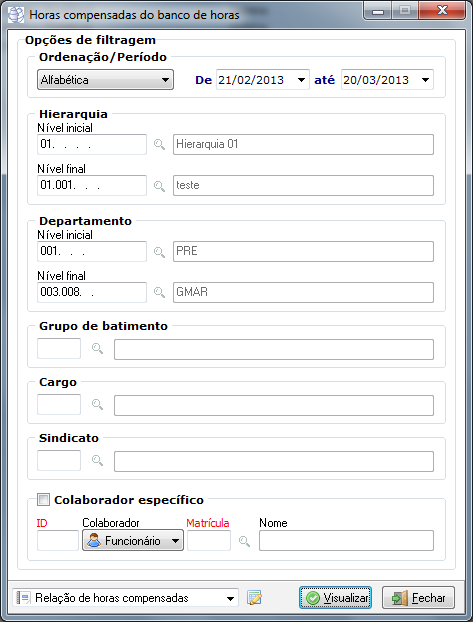
Task: Click search icon beside Hierarquia Nível inicial
Action: (x=160, y=144)
